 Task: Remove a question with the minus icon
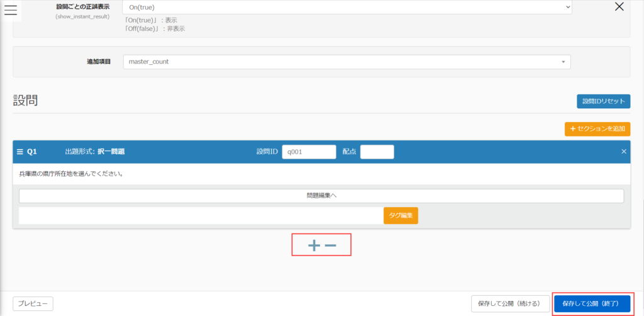330,246
